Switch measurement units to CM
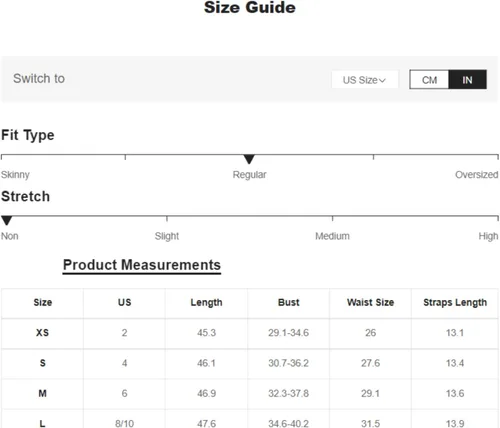500x428 pixels. pyautogui.click(x=429, y=80)
